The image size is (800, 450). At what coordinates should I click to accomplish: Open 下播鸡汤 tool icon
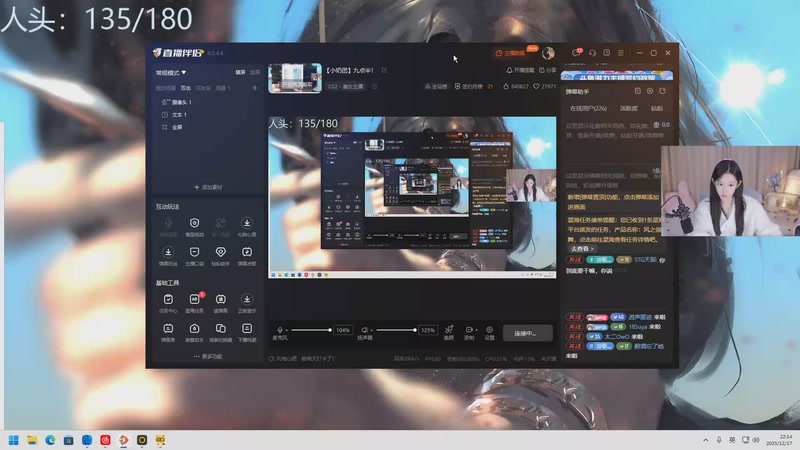tap(247, 332)
